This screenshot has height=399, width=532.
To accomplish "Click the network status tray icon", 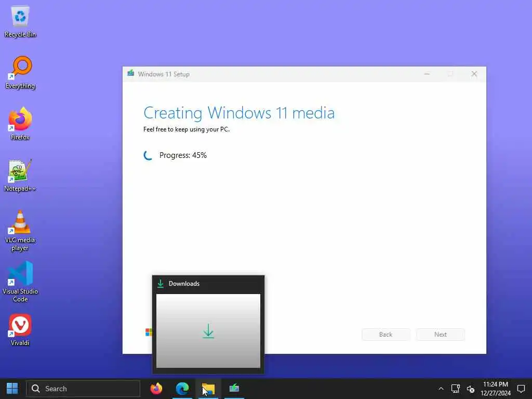I will coord(455,389).
